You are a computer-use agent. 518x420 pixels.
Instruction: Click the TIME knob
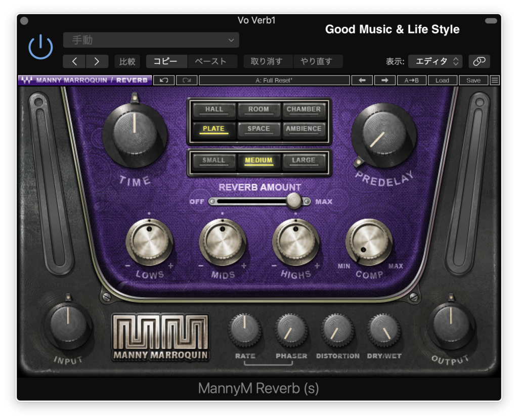(x=135, y=135)
